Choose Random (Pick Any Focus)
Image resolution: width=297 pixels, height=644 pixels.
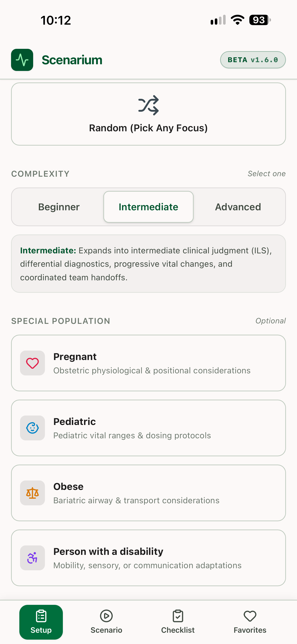coord(148,114)
